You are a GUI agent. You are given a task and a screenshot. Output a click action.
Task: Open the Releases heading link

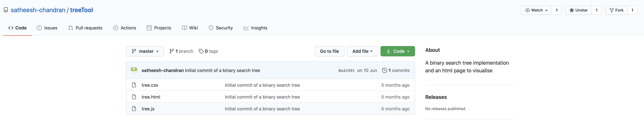436,97
